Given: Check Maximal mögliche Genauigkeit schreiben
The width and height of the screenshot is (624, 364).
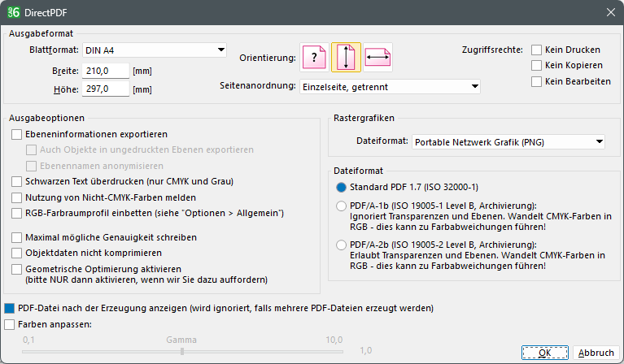Looking at the screenshot, I should (17, 237).
